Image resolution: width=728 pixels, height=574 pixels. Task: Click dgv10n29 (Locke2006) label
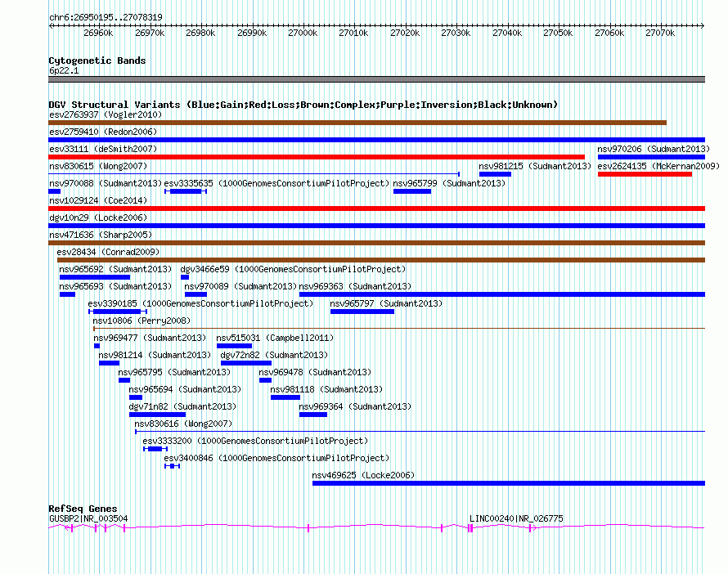[x=98, y=217]
